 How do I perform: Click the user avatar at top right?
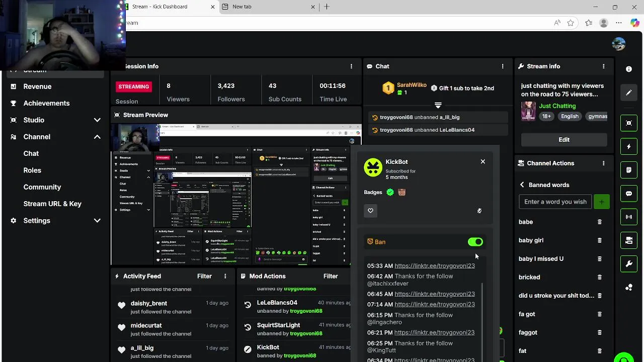[619, 44]
